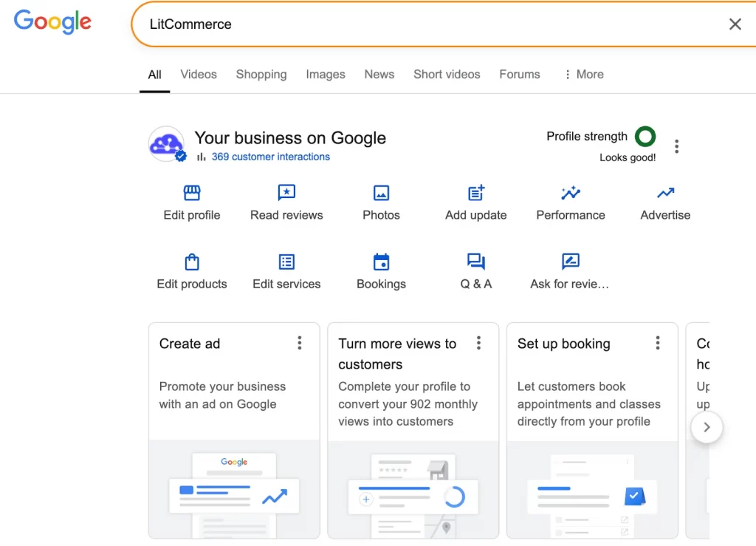Click Your business on Google heading
The width and height of the screenshot is (756, 546).
[289, 138]
